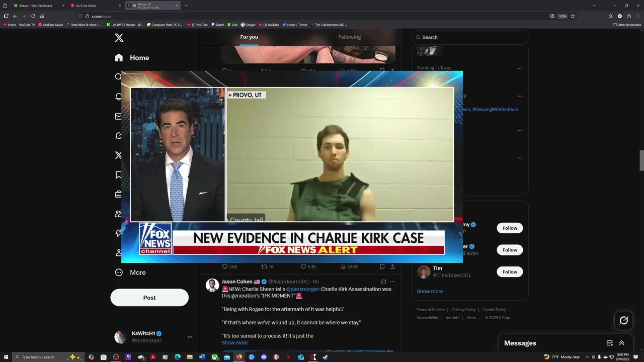Switch to the For you tab
The width and height of the screenshot is (644, 362).
point(249,37)
